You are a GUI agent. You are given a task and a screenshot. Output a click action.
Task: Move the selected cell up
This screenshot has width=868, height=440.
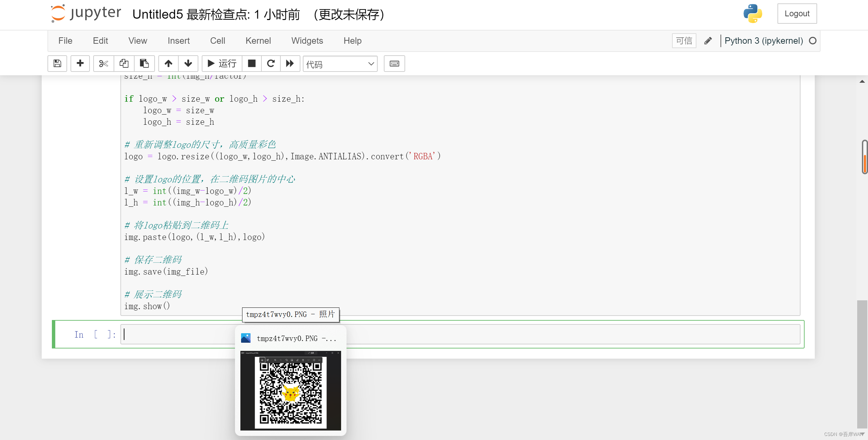point(168,63)
